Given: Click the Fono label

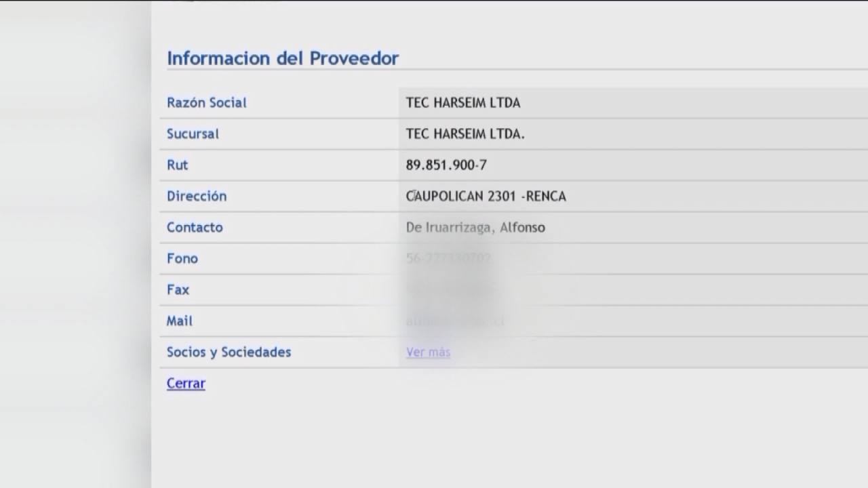Looking at the screenshot, I should (x=182, y=258).
